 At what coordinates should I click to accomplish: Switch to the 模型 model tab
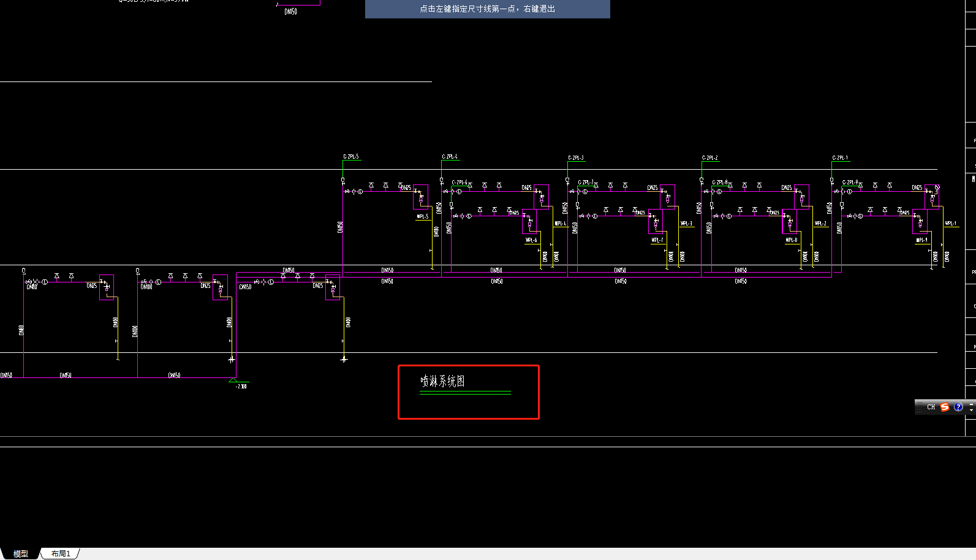click(x=21, y=554)
